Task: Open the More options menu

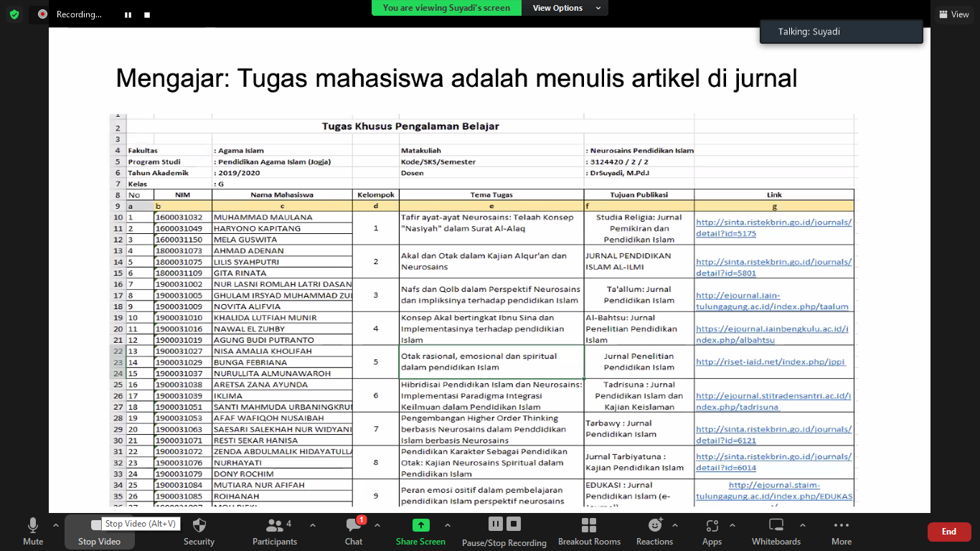Action: pos(842,532)
